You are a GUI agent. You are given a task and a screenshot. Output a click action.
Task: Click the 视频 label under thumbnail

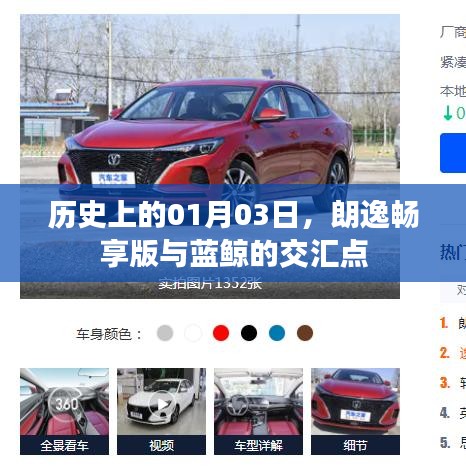[161, 445]
